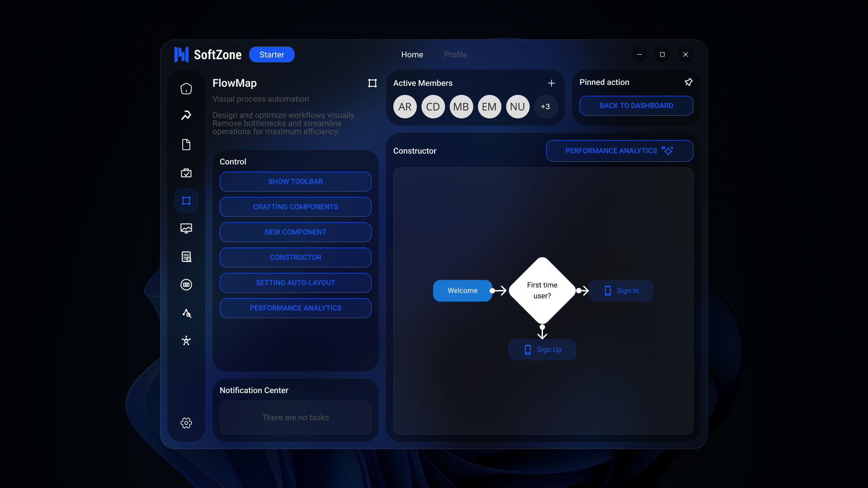
Task: Open the Home tab at the top
Action: click(x=412, y=54)
